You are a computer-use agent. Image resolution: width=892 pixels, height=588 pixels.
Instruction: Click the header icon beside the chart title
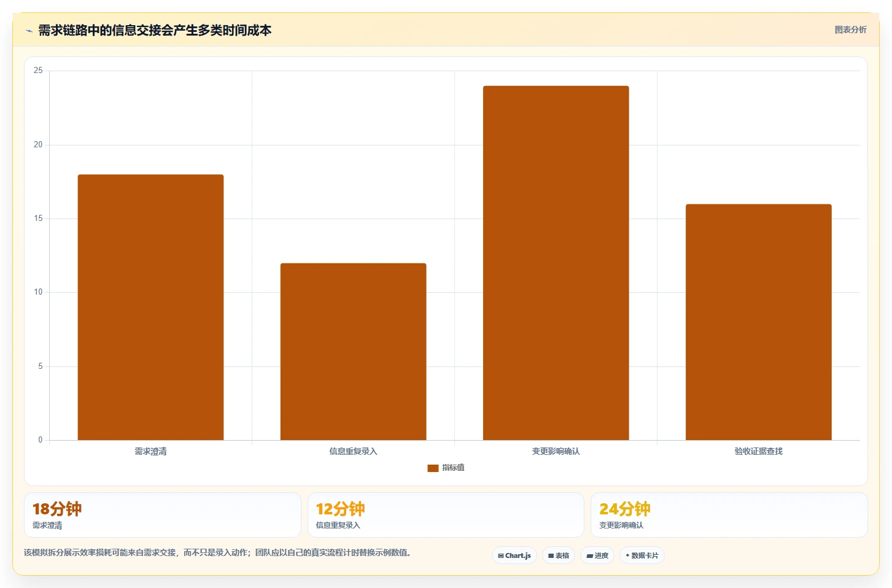point(29,31)
